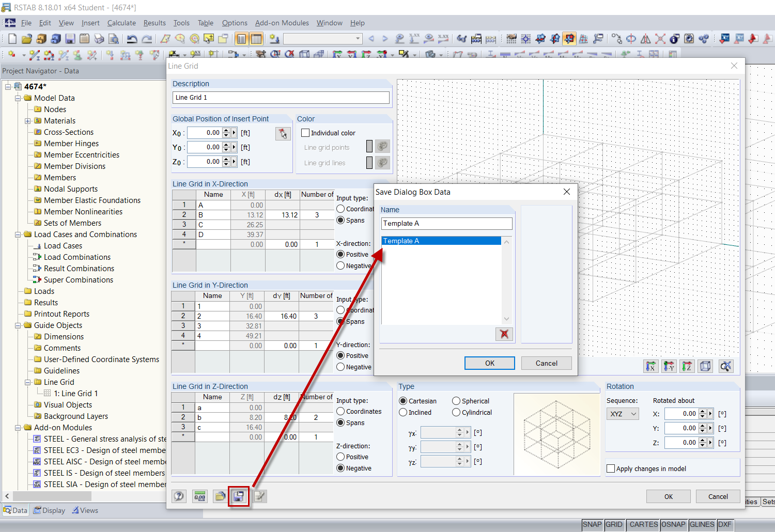
Task: Switch to the Display tab
Action: coord(49,510)
